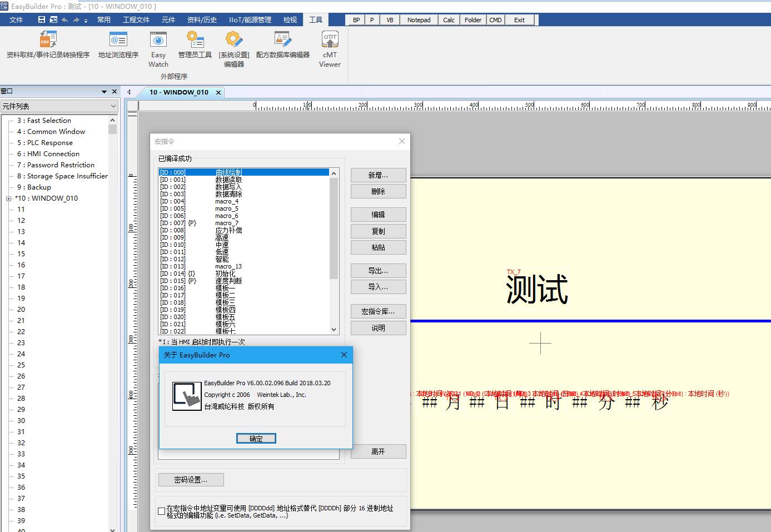Open the administrator tools (管理员工具) icon
This screenshot has width=771, height=532.
195,40
